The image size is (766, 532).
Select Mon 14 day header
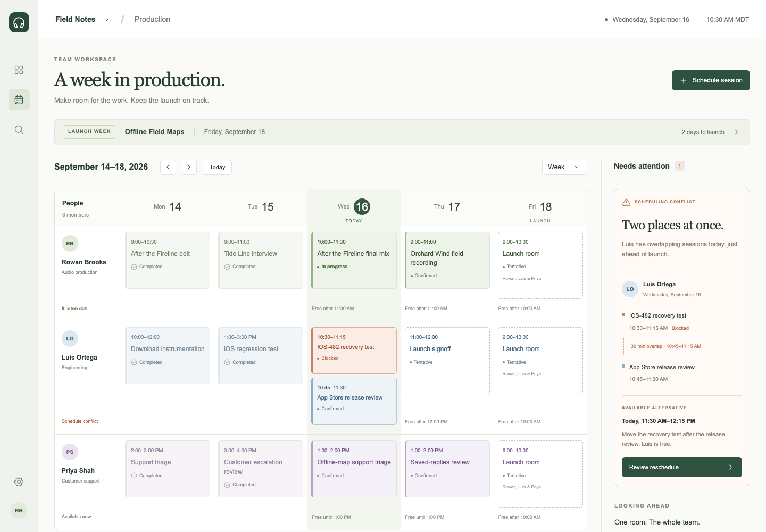(168, 207)
